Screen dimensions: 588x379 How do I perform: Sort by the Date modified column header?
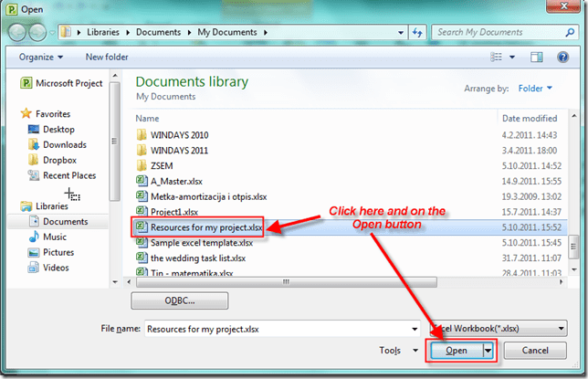(x=529, y=118)
